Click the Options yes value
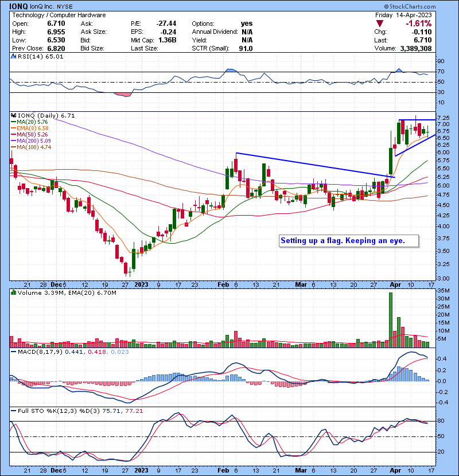 [x=247, y=24]
